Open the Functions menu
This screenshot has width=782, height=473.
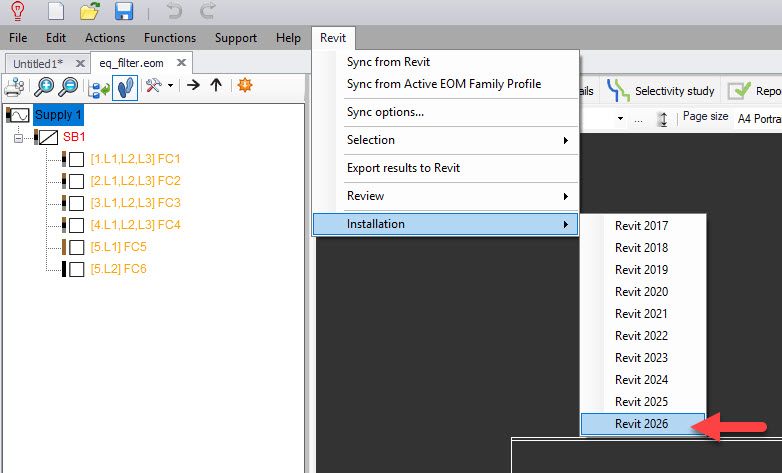pos(170,38)
